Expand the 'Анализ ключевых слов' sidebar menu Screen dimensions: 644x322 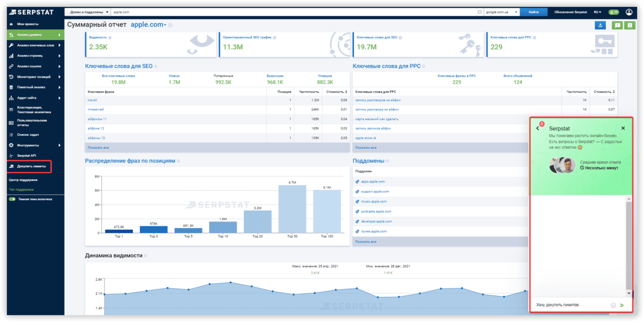(35, 45)
